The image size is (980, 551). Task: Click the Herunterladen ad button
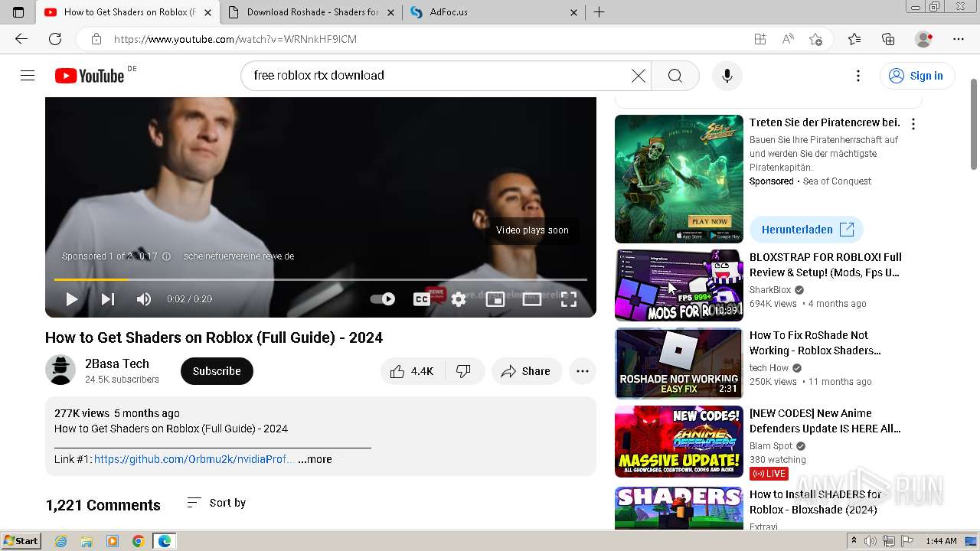806,230
